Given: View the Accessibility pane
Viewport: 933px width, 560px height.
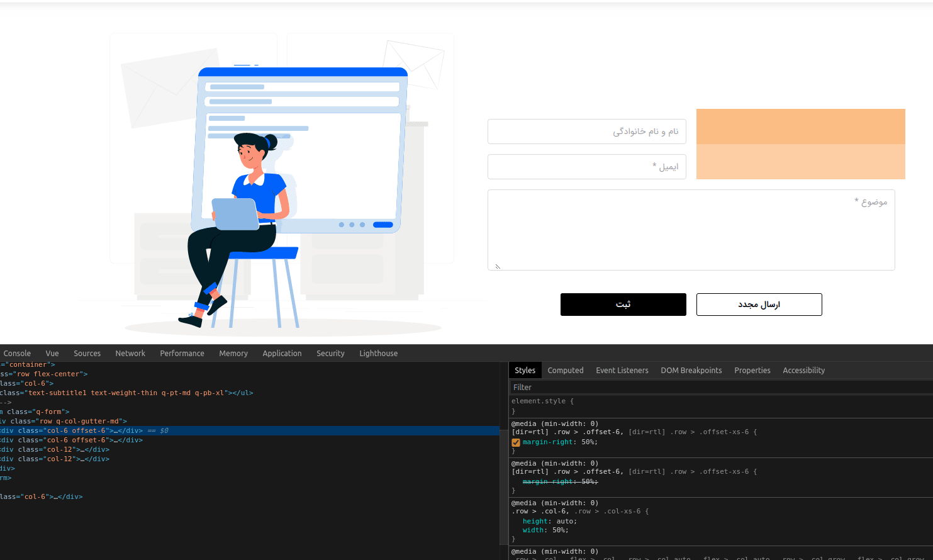Looking at the screenshot, I should [x=803, y=371].
